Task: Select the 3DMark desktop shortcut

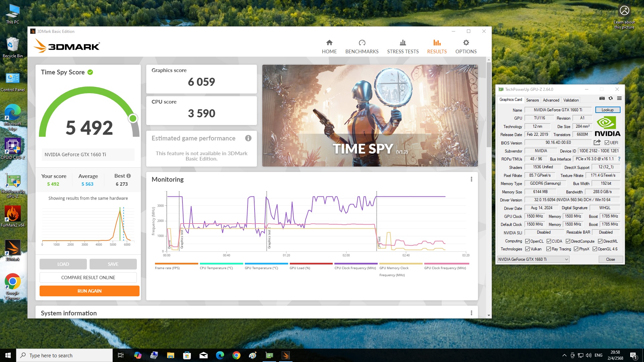Action: (x=12, y=250)
